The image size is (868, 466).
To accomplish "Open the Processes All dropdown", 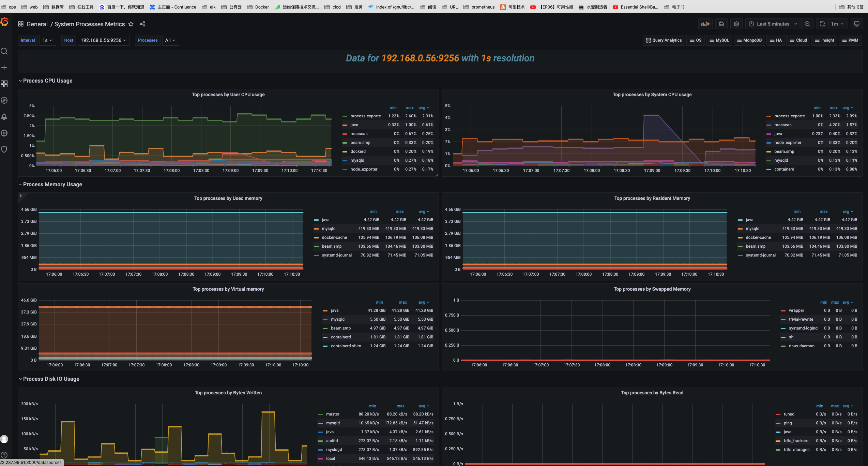I will pyautogui.click(x=170, y=40).
